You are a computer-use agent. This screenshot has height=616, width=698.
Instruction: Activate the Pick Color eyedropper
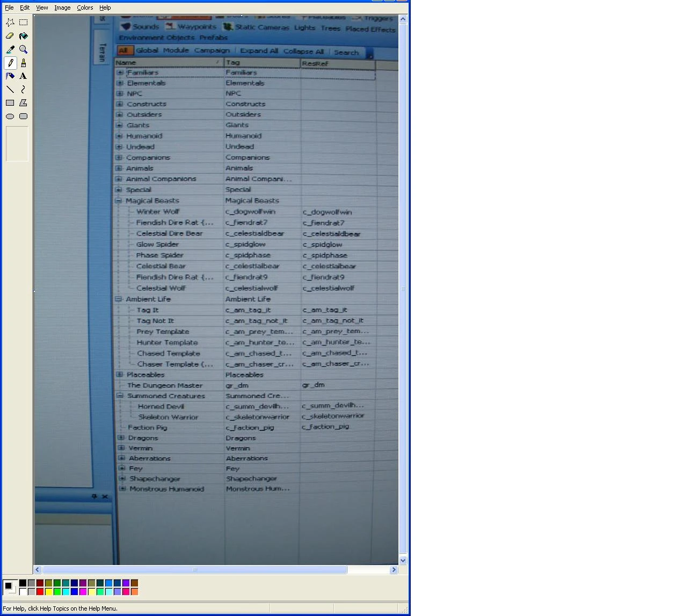coord(10,49)
